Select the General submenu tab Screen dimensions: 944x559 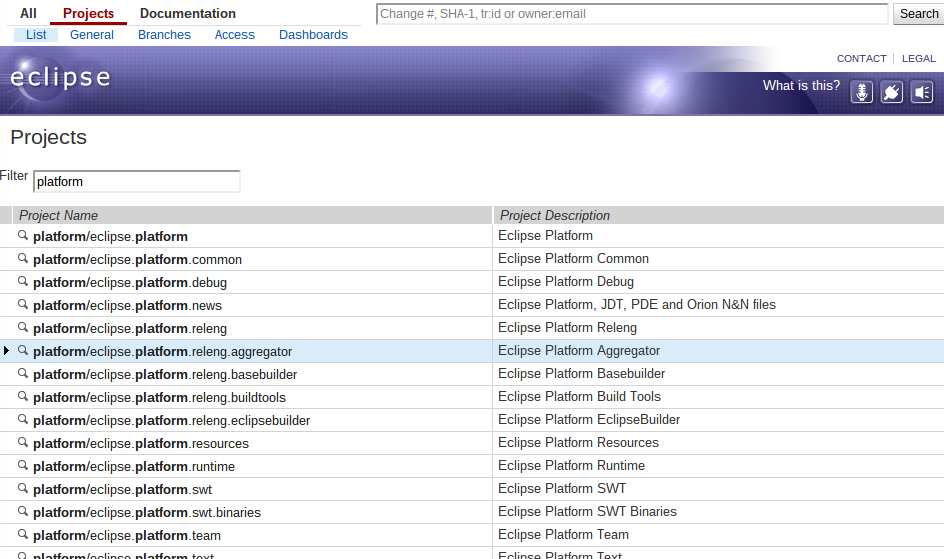92,35
